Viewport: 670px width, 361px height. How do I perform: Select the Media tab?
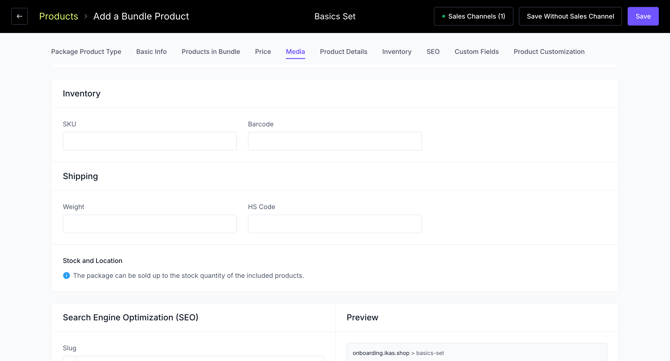point(295,52)
